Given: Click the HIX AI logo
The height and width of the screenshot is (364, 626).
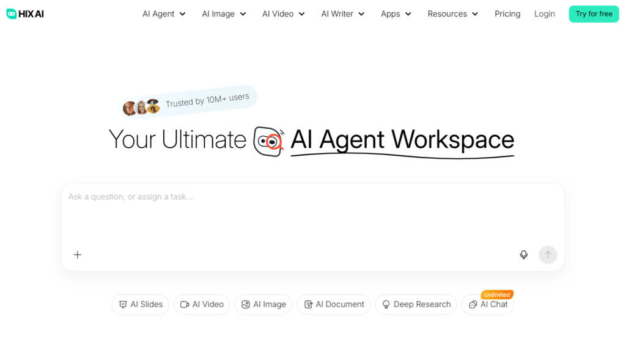Looking at the screenshot, I should click(25, 13).
